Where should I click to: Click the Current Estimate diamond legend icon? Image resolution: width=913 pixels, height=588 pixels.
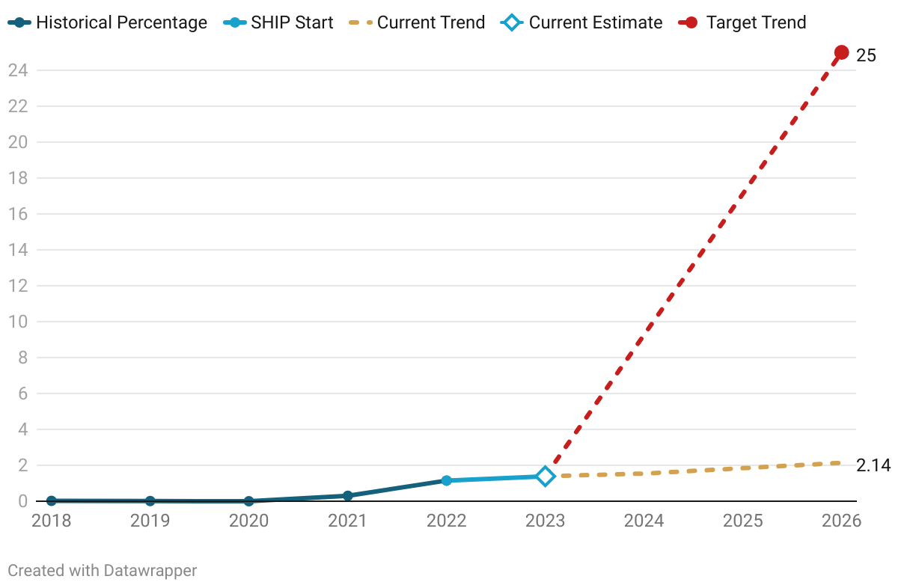point(513,22)
